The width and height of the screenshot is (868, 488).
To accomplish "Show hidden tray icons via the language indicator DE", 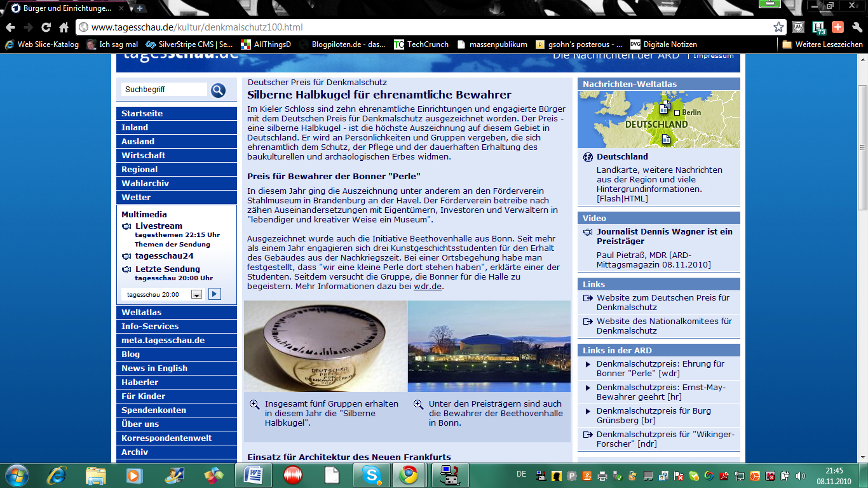I will point(521,474).
